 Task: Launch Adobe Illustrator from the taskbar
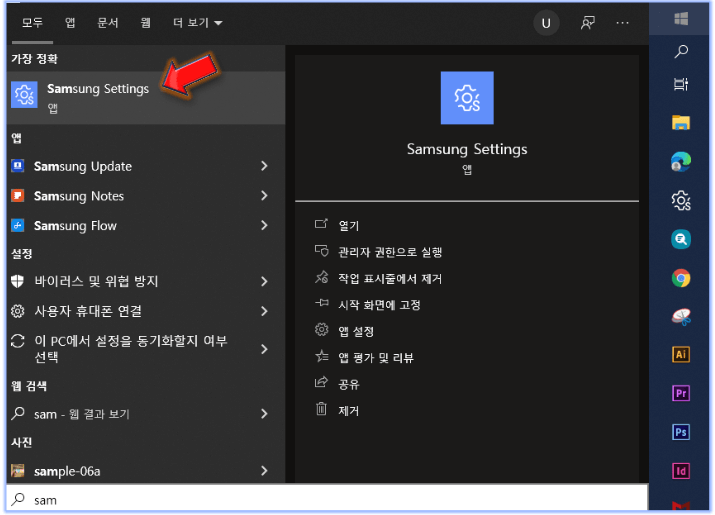pyautogui.click(x=681, y=354)
